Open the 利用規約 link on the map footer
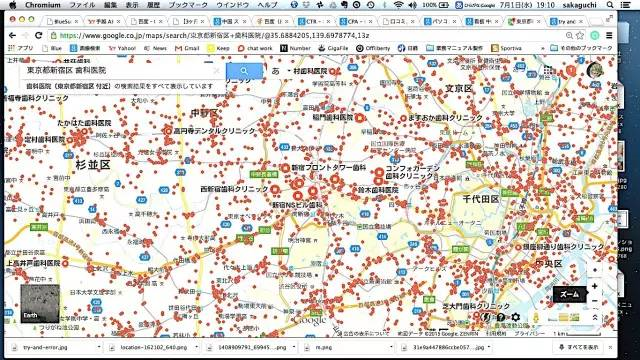Viewport: 640px width, 360px height. point(496,333)
